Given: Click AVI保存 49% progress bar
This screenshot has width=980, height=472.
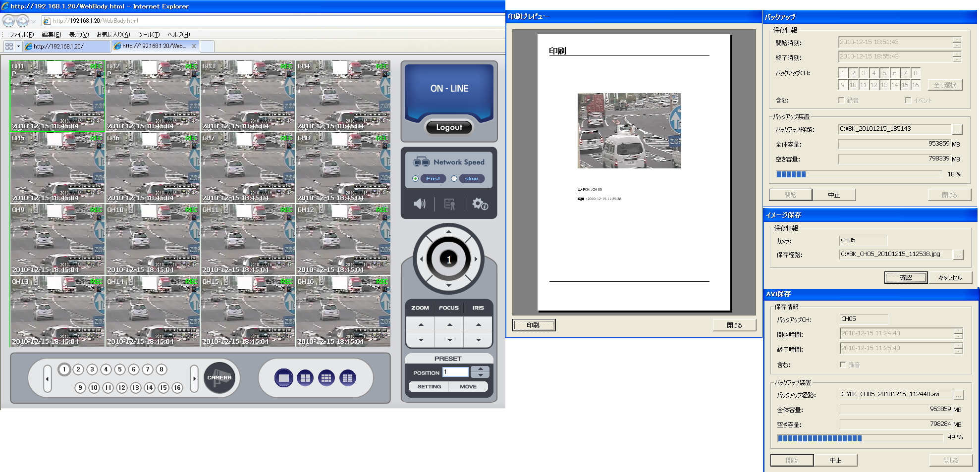Looking at the screenshot, I should coord(860,438).
